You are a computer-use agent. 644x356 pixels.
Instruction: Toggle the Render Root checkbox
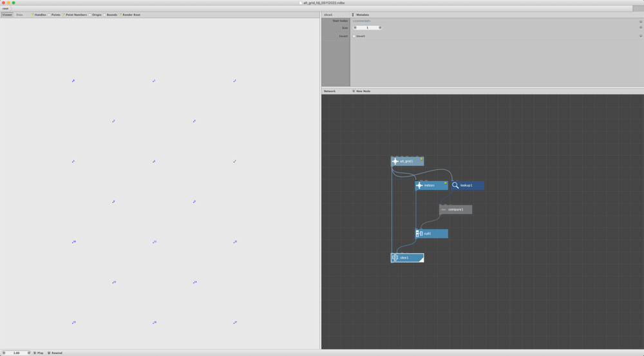coord(120,15)
